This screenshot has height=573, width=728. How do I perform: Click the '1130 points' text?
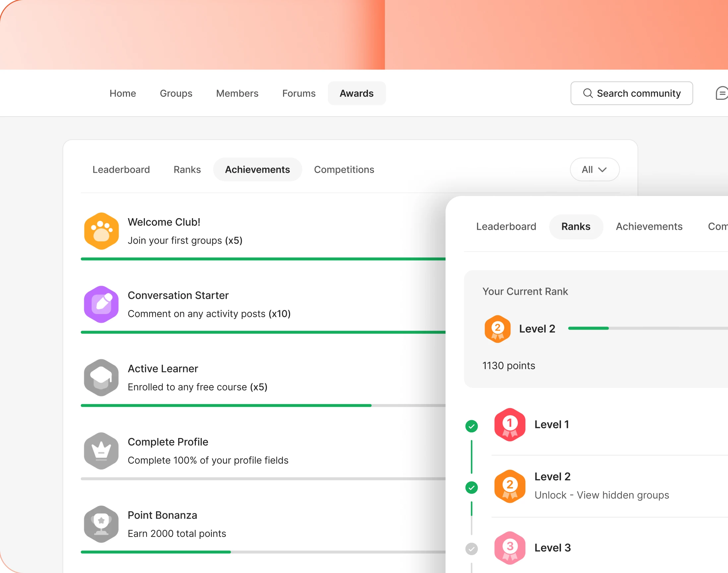click(x=509, y=366)
